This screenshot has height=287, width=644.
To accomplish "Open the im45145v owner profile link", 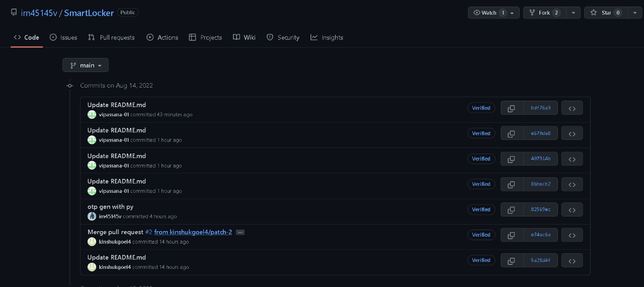I will (39, 13).
